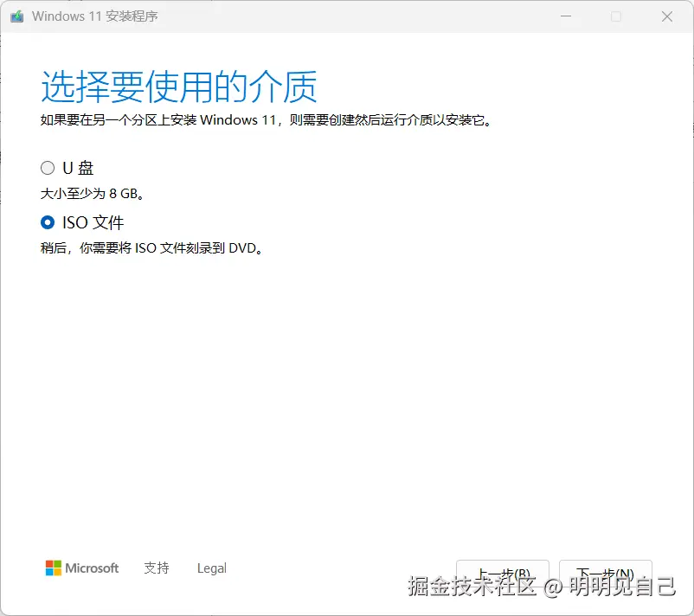Click the description about installing on another partition
The width and height of the screenshot is (694, 616).
click(266, 120)
